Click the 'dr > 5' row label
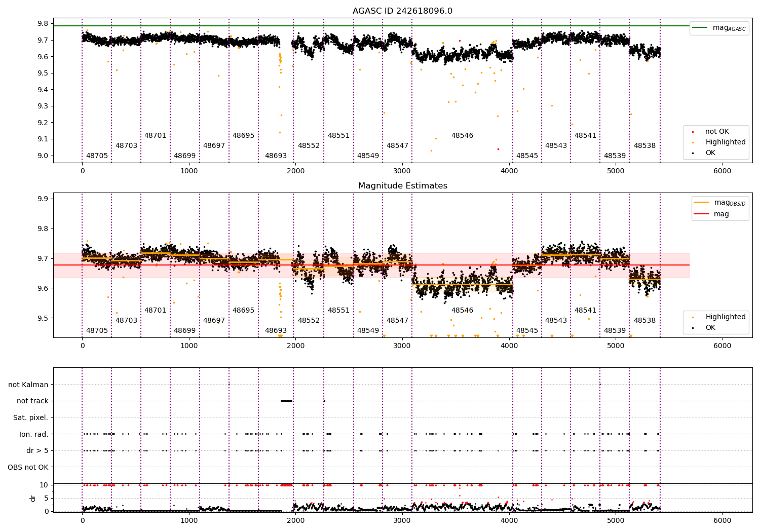 tap(37, 450)
